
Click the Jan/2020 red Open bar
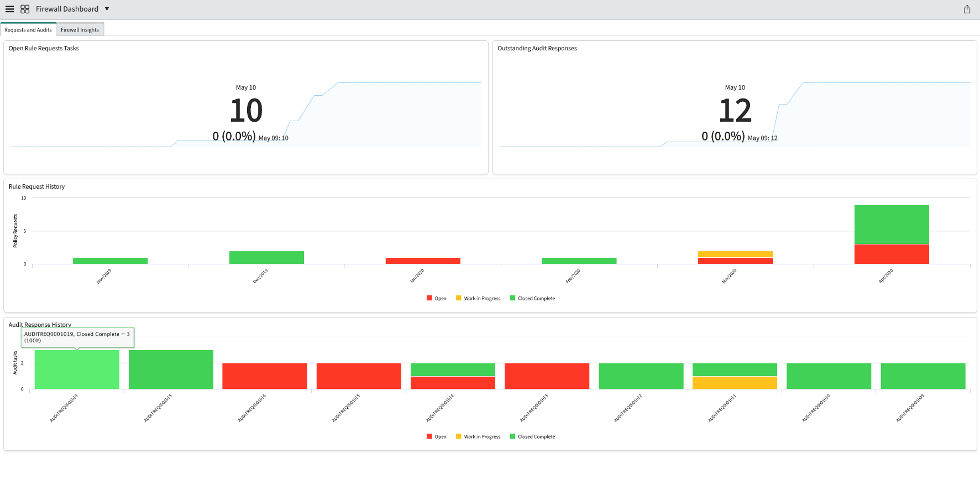tap(423, 261)
